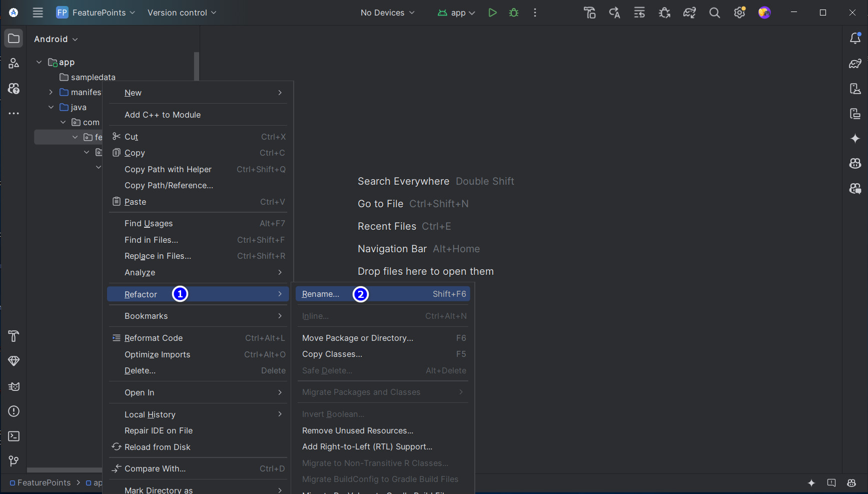Open the Android project view dropdown

tap(56, 39)
